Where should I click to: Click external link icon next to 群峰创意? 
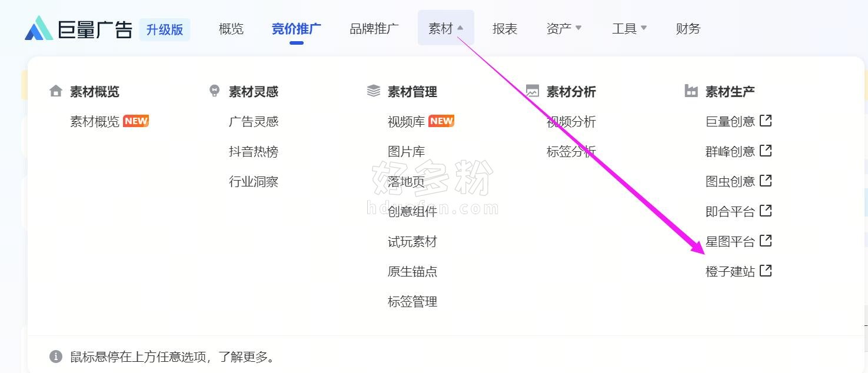point(766,151)
